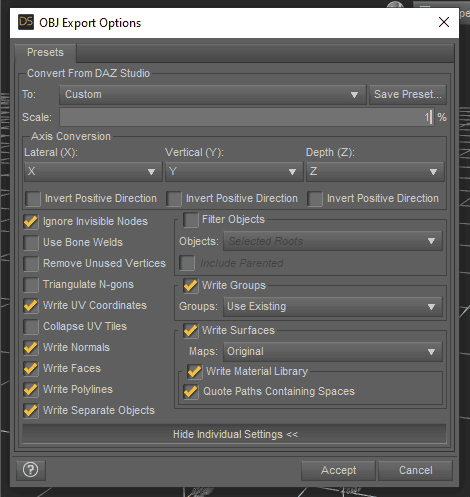Uncheck the Write Surfaces checkbox
The height and width of the screenshot is (497, 470).
pyautogui.click(x=191, y=331)
